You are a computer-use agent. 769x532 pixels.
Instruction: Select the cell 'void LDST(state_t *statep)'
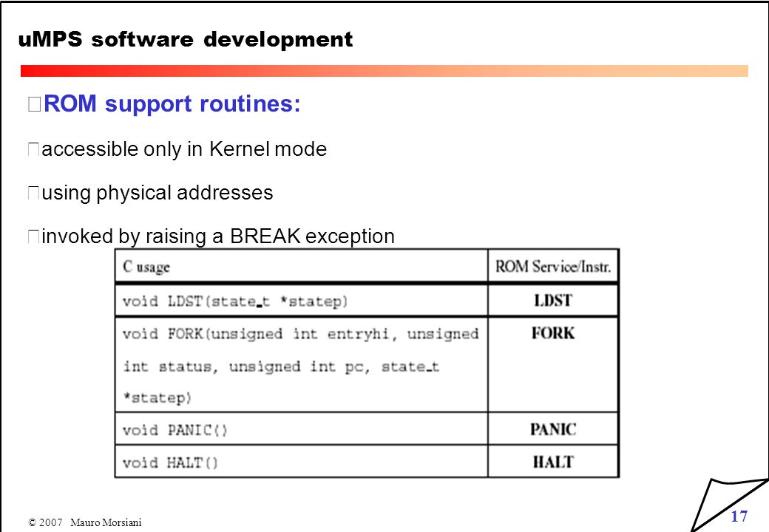pyautogui.click(x=302, y=301)
